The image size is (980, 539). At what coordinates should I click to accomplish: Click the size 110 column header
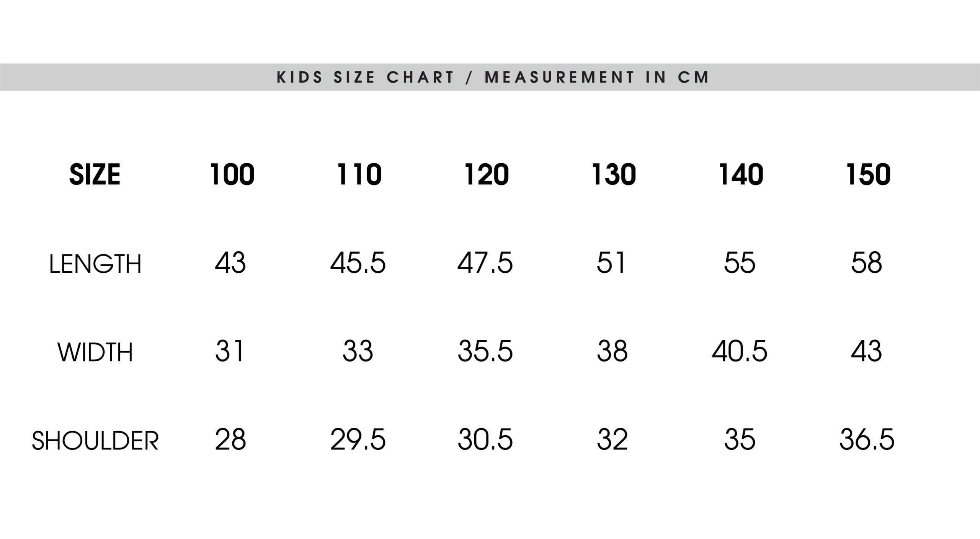click(x=359, y=174)
